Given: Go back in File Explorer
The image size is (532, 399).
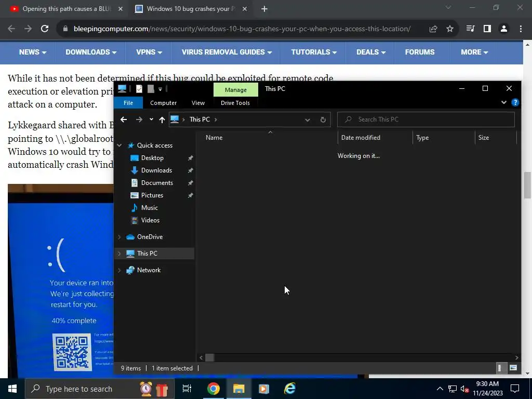Looking at the screenshot, I should pyautogui.click(x=124, y=119).
